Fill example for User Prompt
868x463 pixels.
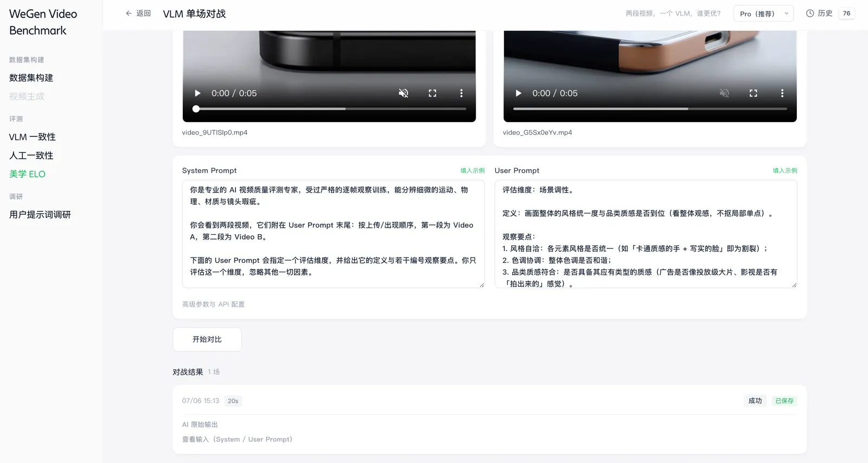pos(785,171)
